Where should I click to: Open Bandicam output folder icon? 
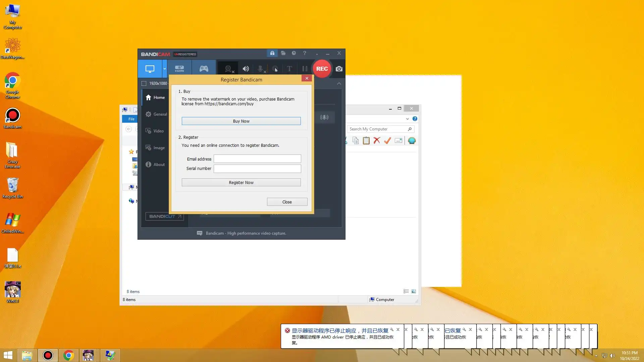point(283,53)
